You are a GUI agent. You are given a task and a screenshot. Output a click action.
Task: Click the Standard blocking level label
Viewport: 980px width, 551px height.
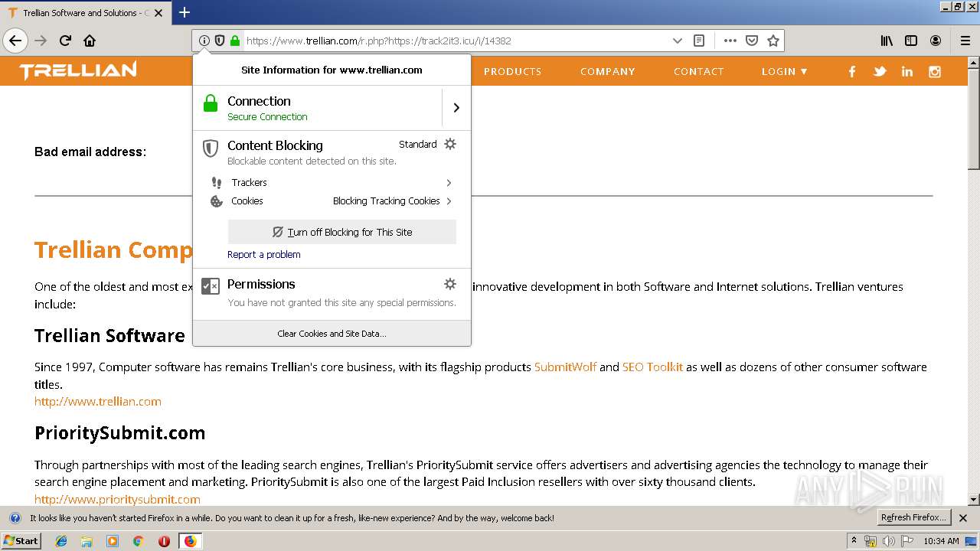click(x=417, y=144)
